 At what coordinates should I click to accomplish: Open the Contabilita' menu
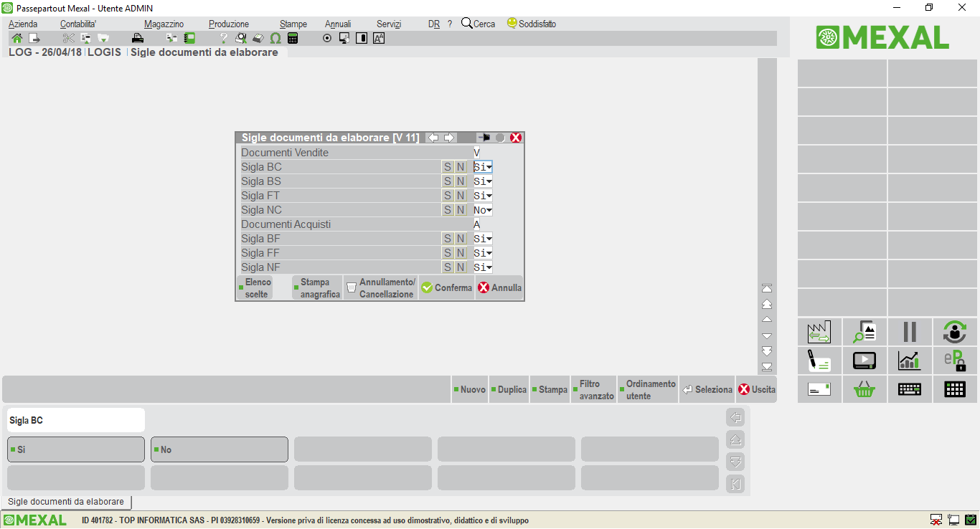78,24
